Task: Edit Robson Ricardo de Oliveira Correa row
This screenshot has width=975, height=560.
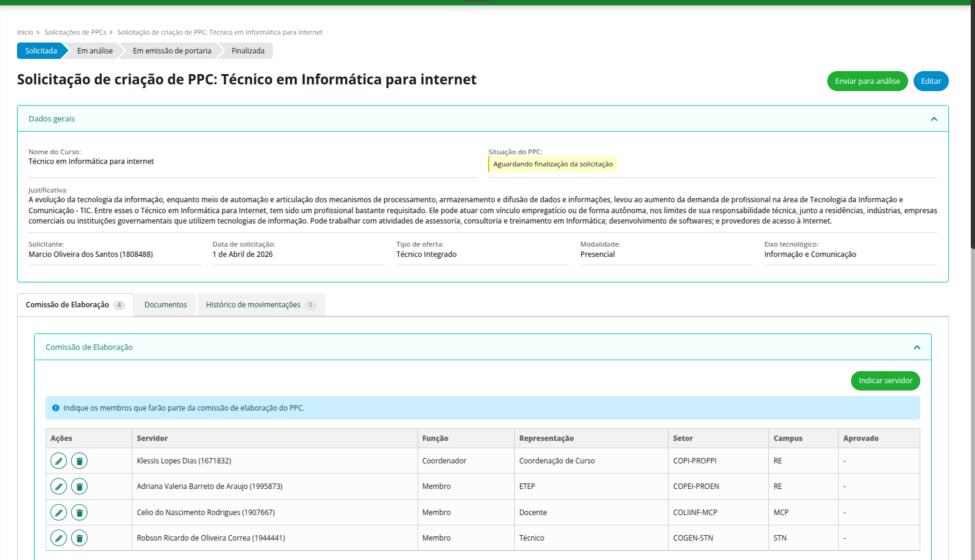Action: 58,538
